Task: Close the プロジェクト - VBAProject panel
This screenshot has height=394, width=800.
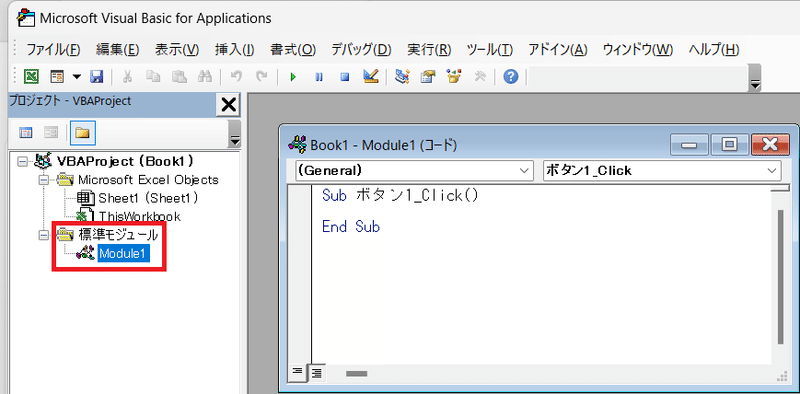Action: 228,105
